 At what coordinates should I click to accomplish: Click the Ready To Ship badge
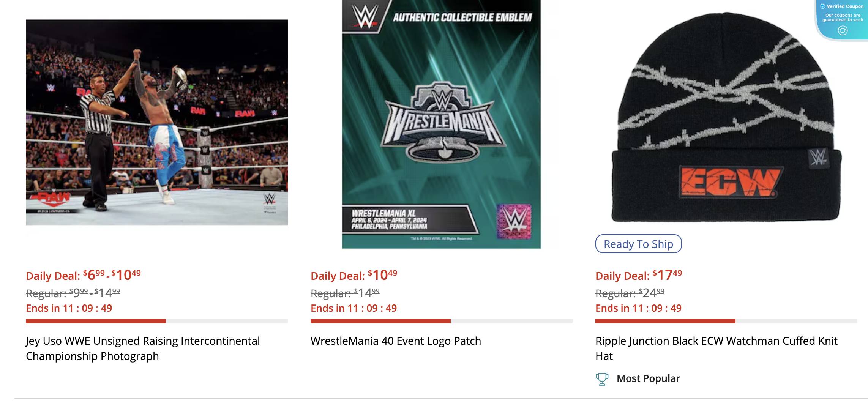(639, 244)
